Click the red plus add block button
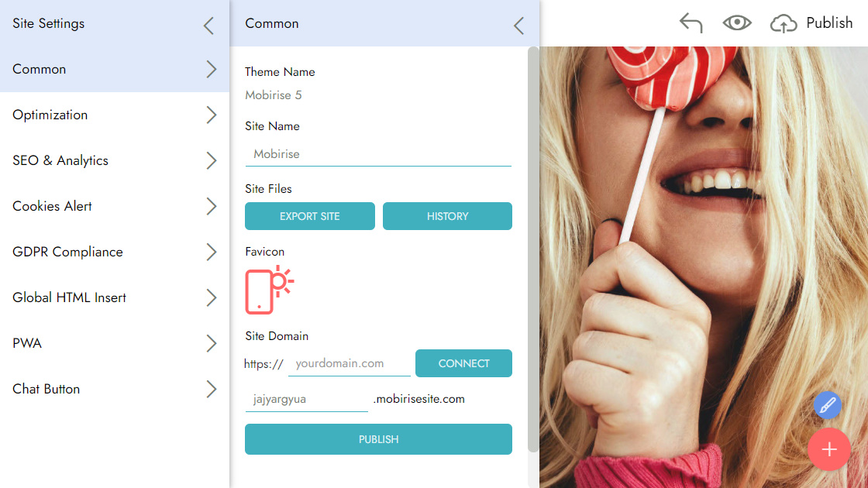This screenshot has height=488, width=868. pyautogui.click(x=828, y=449)
